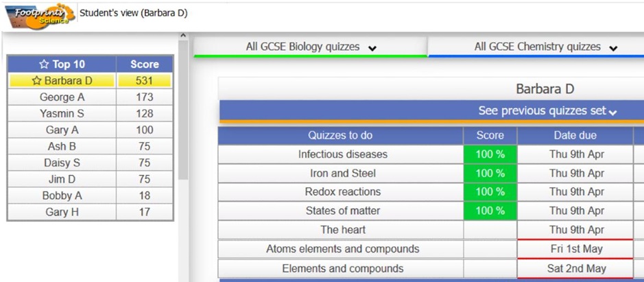Click the star icon beside Top 10
This screenshot has width=644, height=282.
click(44, 64)
